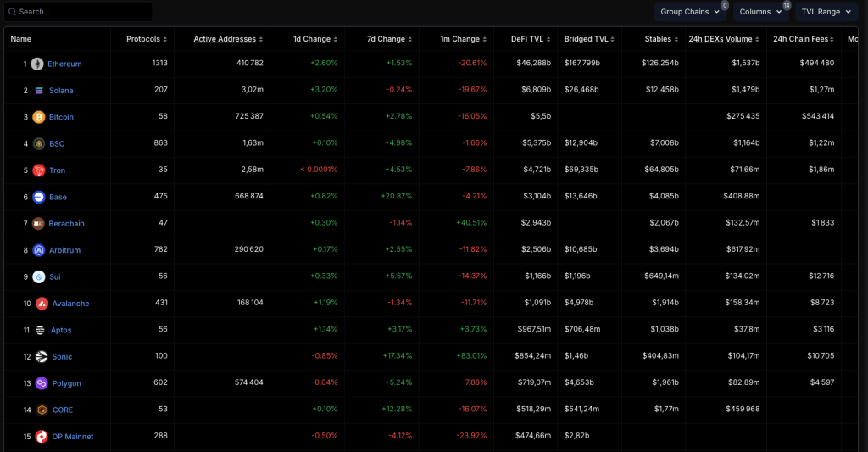
Task: Sort by 1d Change column
Action: click(315, 39)
